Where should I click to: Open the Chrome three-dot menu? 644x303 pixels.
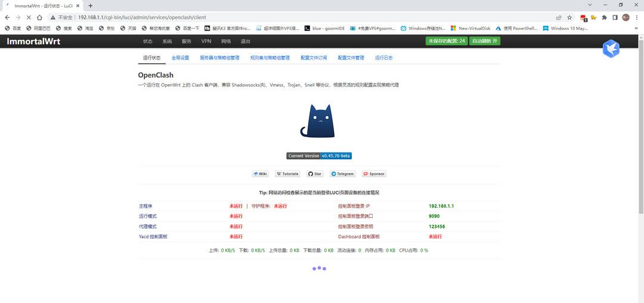point(637,17)
